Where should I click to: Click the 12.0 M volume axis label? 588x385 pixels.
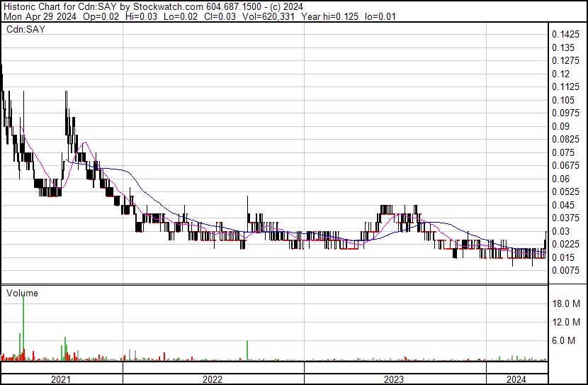coord(566,322)
